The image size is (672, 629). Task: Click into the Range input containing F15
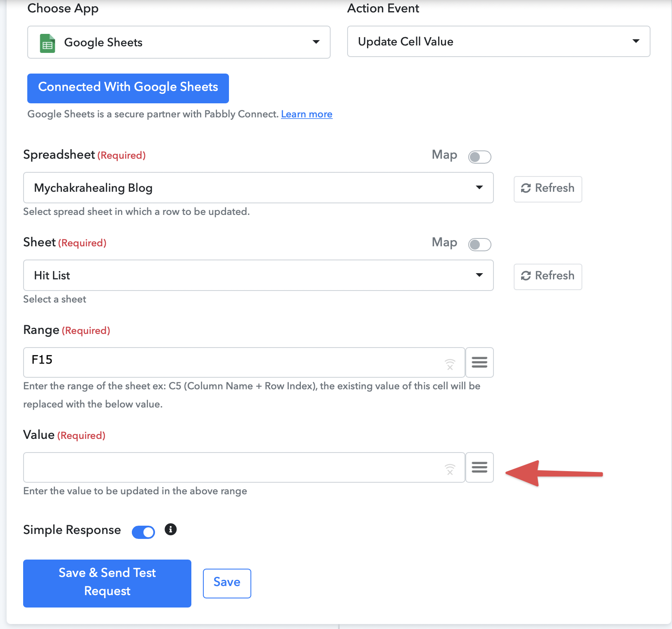pos(244,362)
